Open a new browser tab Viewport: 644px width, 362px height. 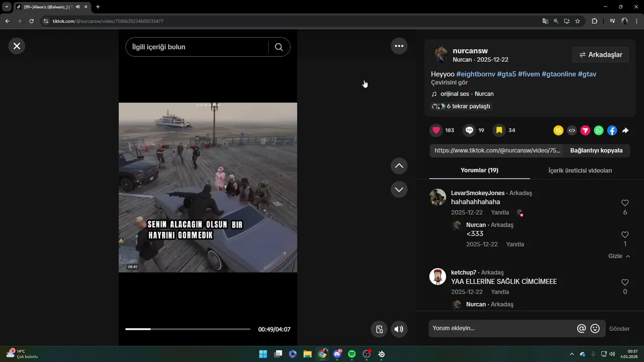[98, 7]
